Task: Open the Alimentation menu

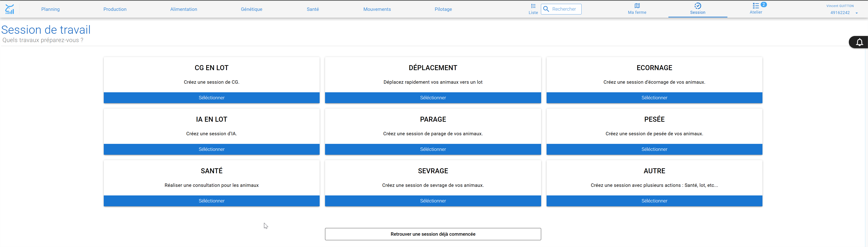Action: (184, 9)
